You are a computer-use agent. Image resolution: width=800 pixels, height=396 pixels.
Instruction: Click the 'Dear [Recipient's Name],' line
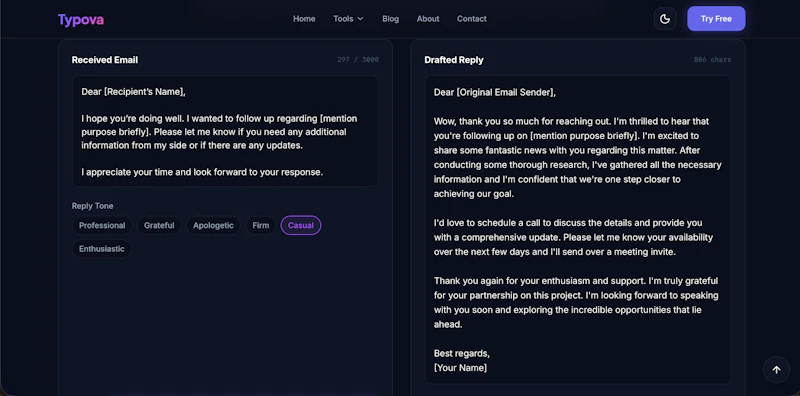tap(133, 92)
